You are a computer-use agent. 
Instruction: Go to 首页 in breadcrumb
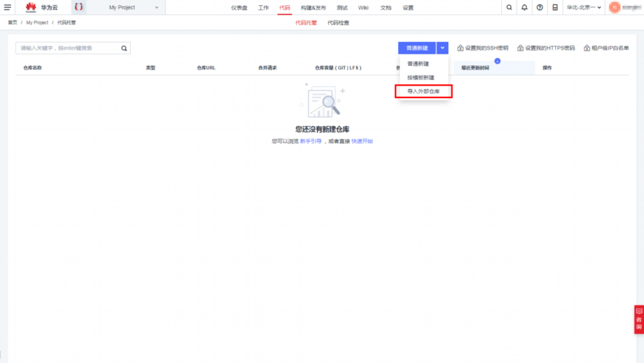(13, 23)
